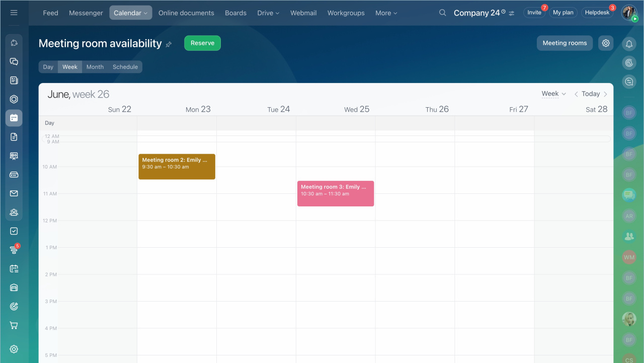Open the mail envelope sidebar icon

(14, 193)
